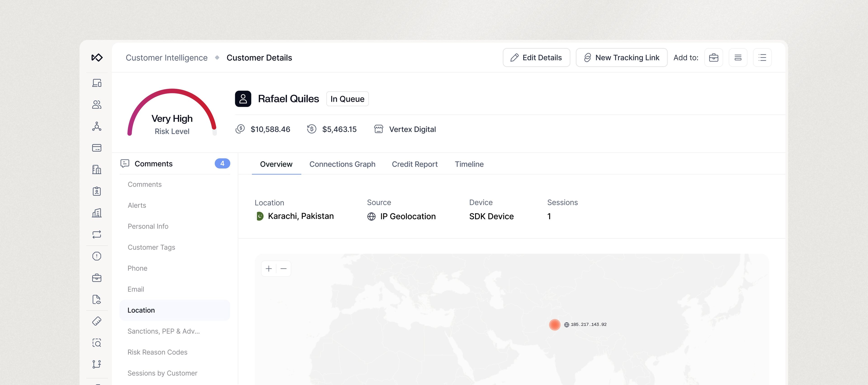Click the orange location marker on the map
The width and height of the screenshot is (868, 385).
point(554,325)
